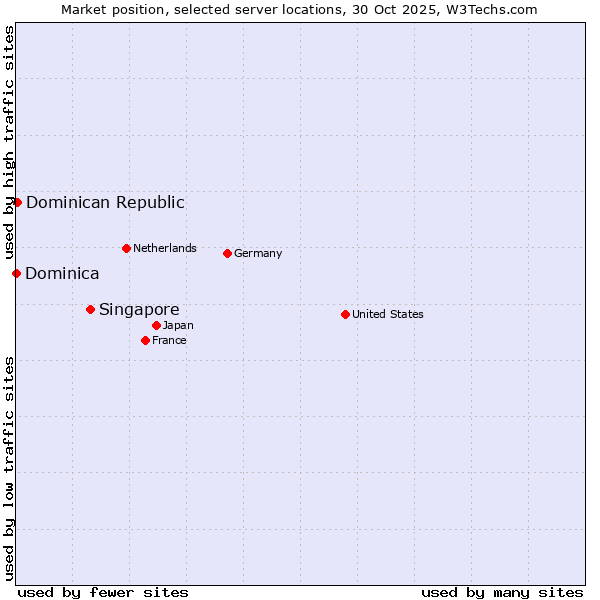The image size is (600, 600).
Task: Click the Dominican Republic text label
Action: point(105,202)
